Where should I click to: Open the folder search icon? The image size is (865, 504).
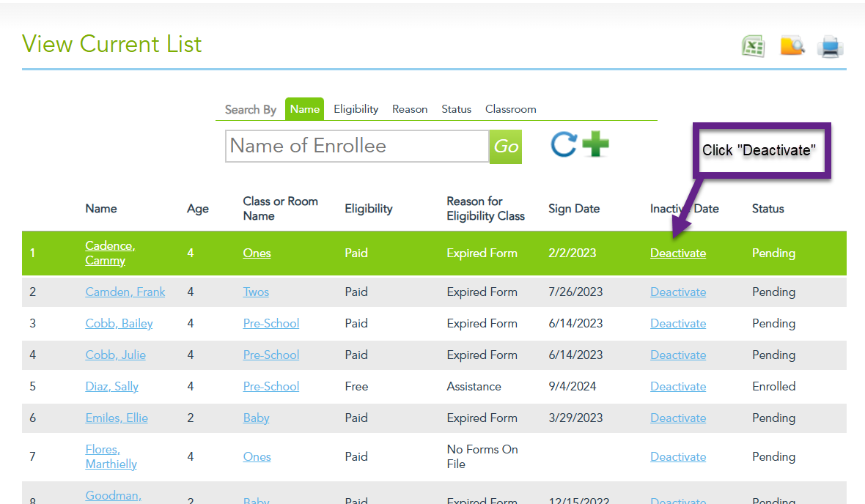coord(792,46)
